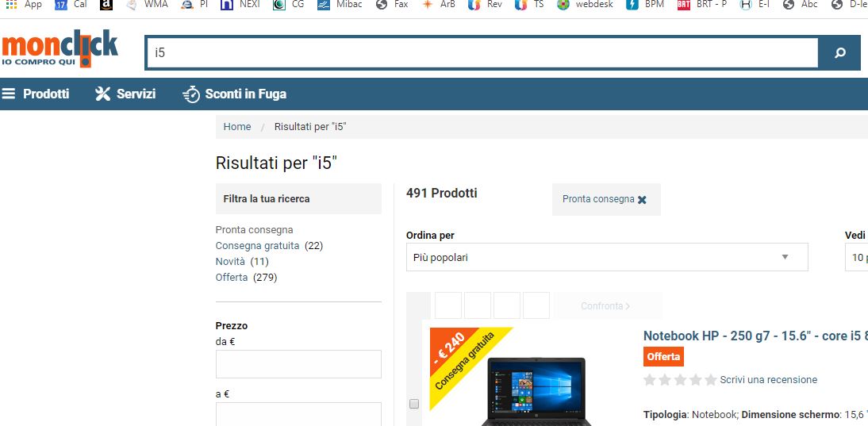Tick the compare checkbox for HP notebook
Image resolution: width=868 pixels, height=426 pixels.
pyautogui.click(x=414, y=404)
